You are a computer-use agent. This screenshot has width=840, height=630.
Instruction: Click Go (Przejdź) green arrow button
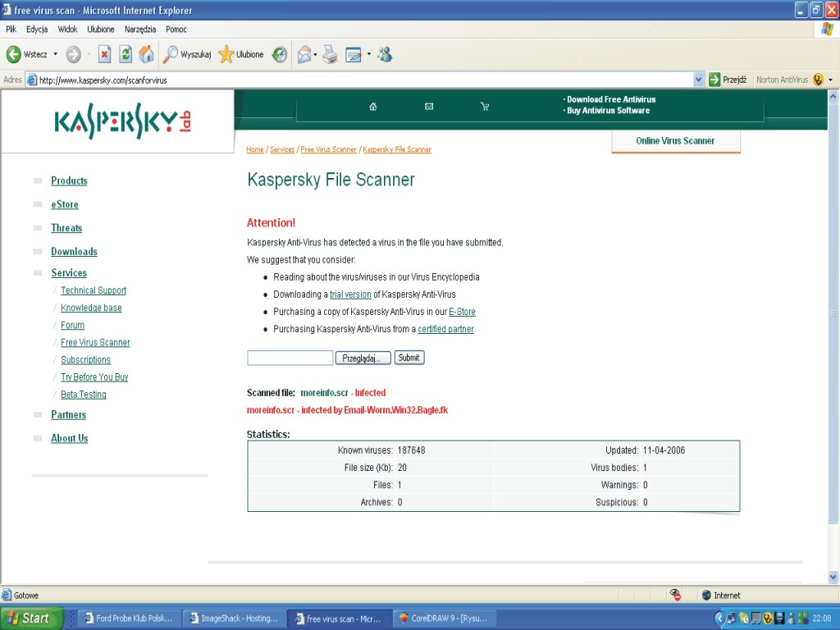[728, 80]
